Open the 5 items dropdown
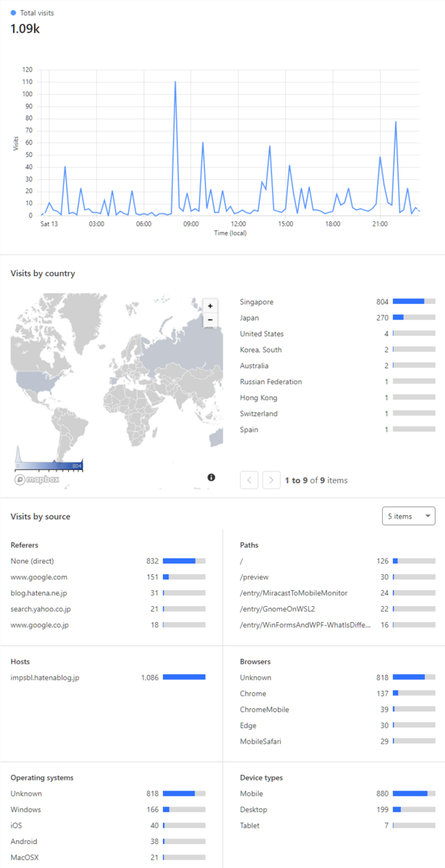The width and height of the screenshot is (445, 868). 409,516
